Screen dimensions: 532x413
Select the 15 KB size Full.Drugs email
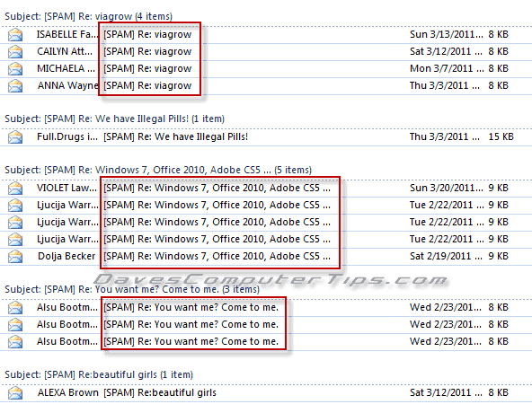pos(266,137)
